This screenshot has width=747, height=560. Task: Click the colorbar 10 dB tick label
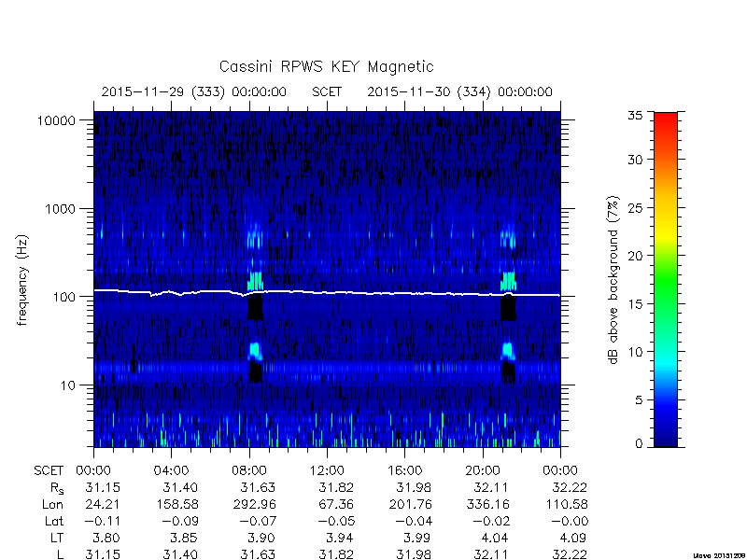[x=635, y=352]
